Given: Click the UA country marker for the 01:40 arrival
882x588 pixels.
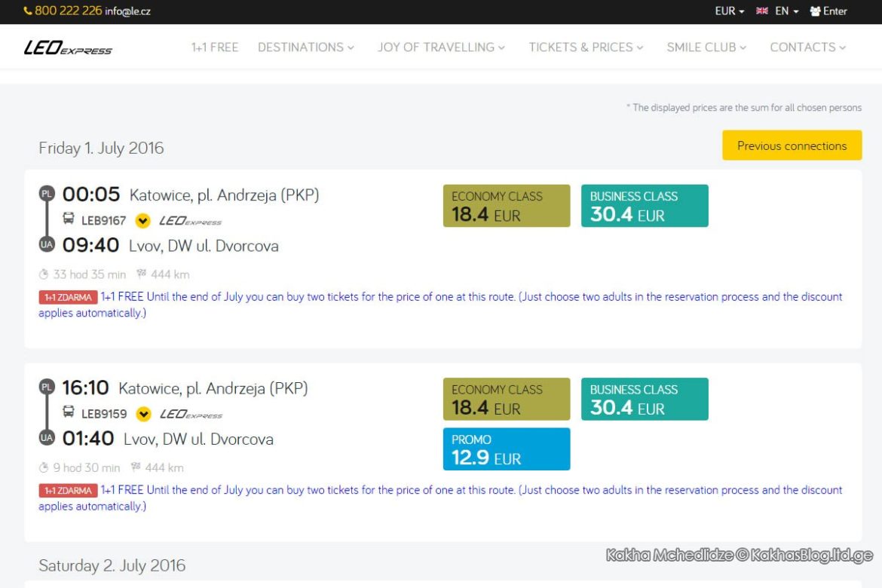Looking at the screenshot, I should tap(47, 438).
